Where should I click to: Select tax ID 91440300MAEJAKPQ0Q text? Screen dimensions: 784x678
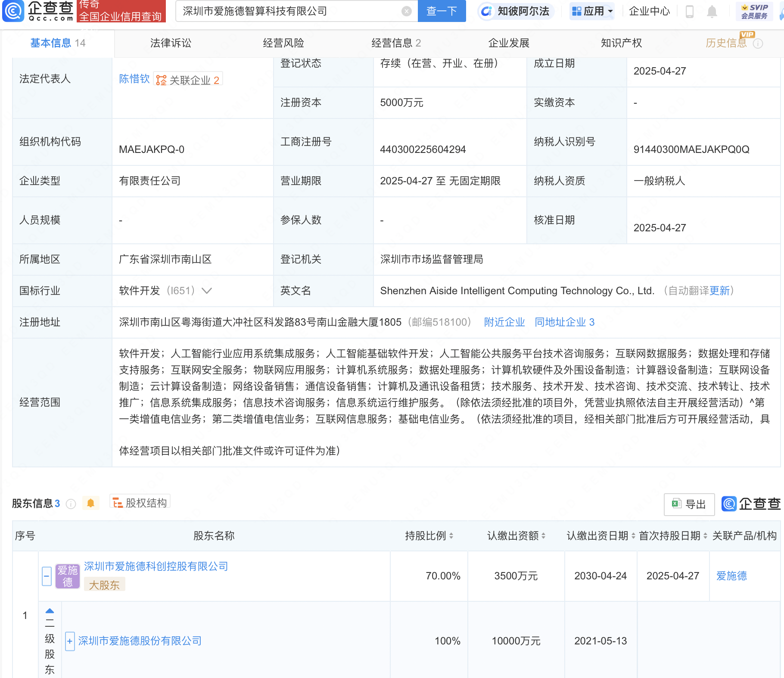[x=691, y=149]
